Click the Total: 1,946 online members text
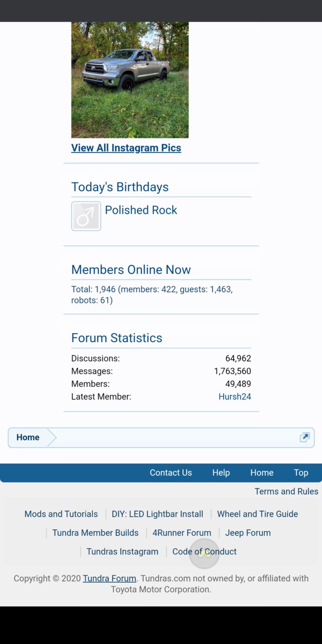Screen dimensions: 322x644 tap(152, 295)
